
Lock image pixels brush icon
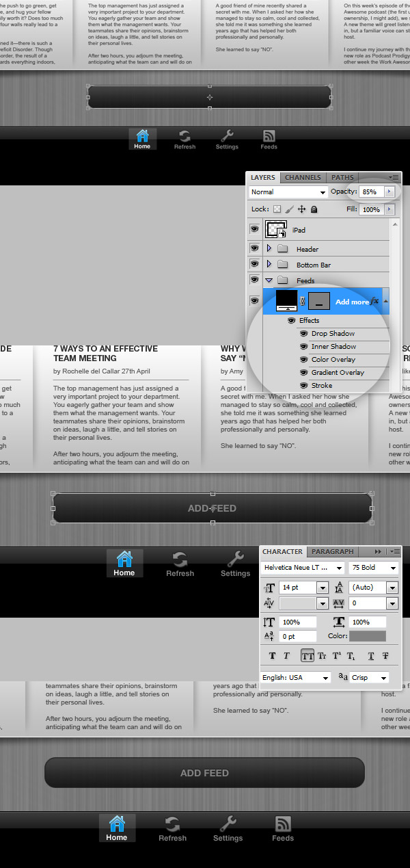click(289, 209)
